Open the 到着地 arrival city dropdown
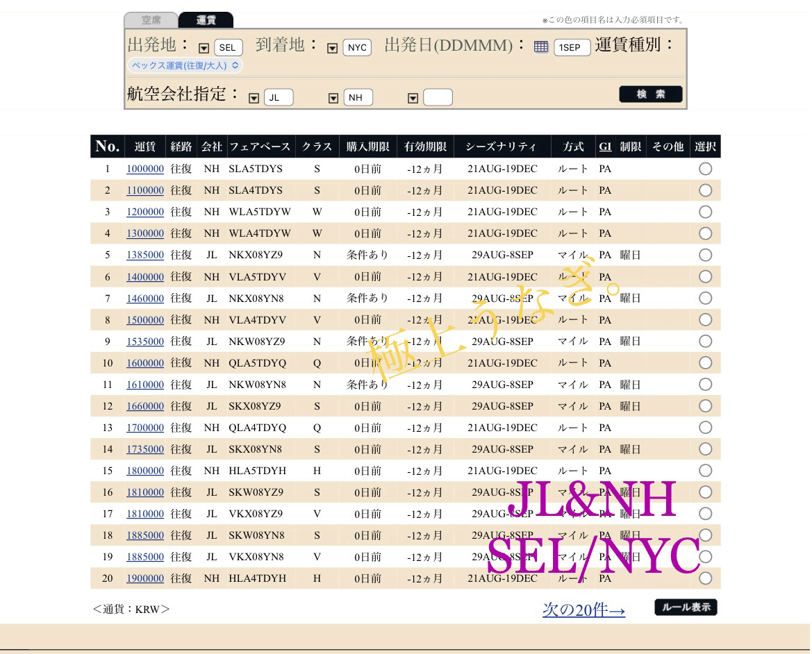 [333, 48]
